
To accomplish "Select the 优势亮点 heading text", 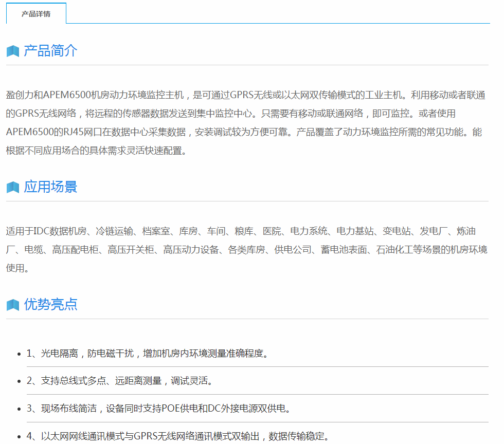I will (50, 304).
